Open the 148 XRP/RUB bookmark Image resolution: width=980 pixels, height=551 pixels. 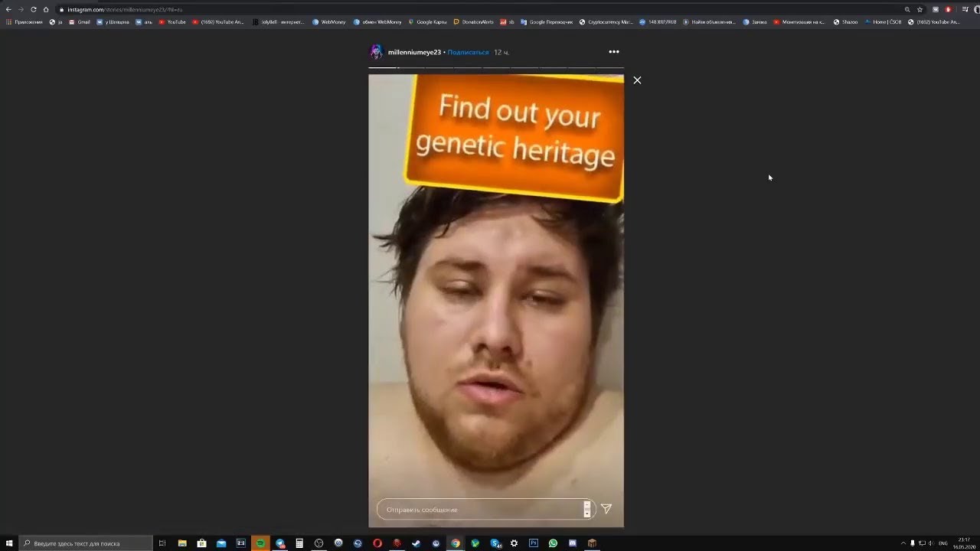pos(658,22)
